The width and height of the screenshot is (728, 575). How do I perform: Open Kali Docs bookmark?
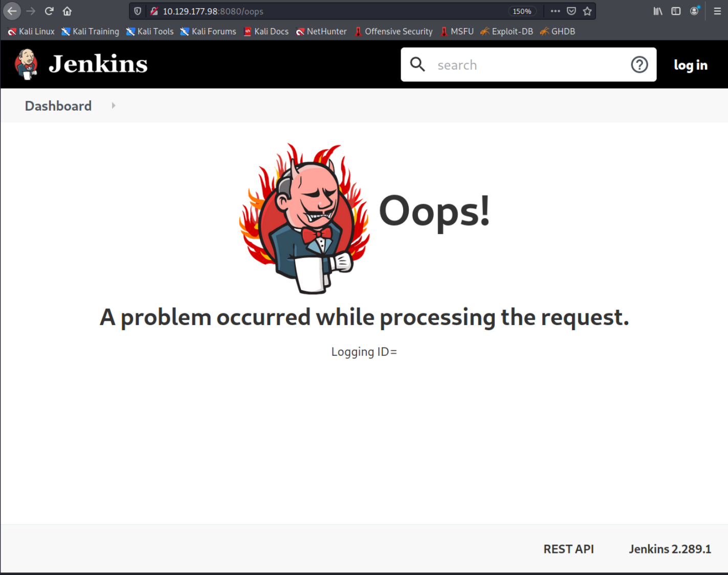[266, 31]
